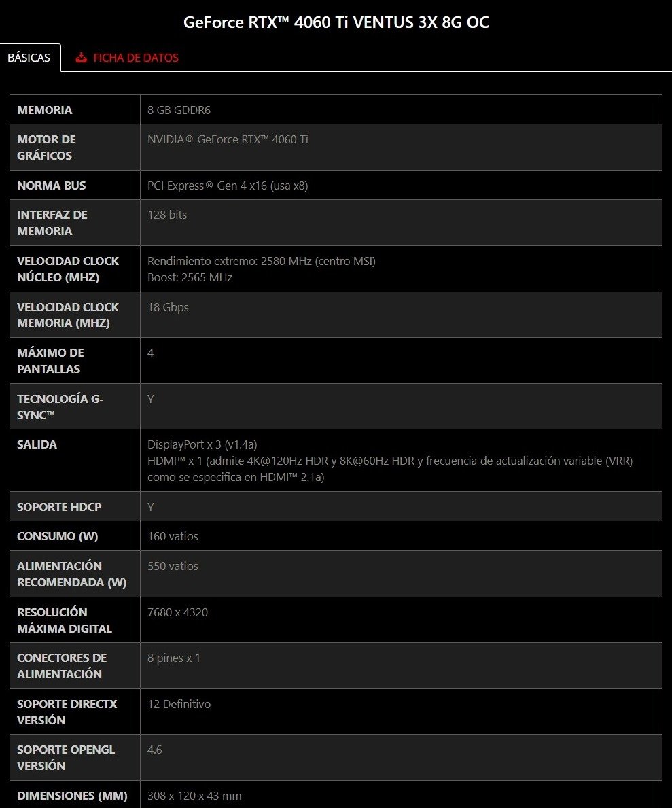Click the Rendimiento extremo 2580 MHz line
672x808 pixels.
pos(261,261)
